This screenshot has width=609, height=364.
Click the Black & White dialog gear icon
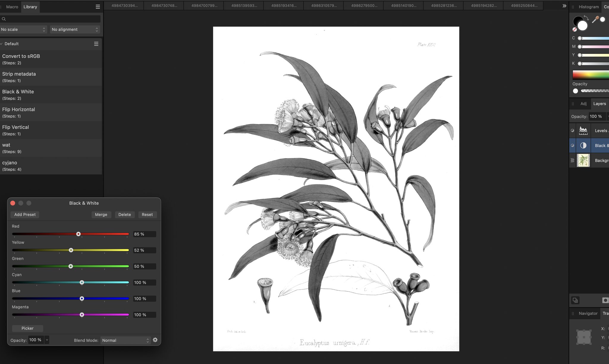[155, 340]
